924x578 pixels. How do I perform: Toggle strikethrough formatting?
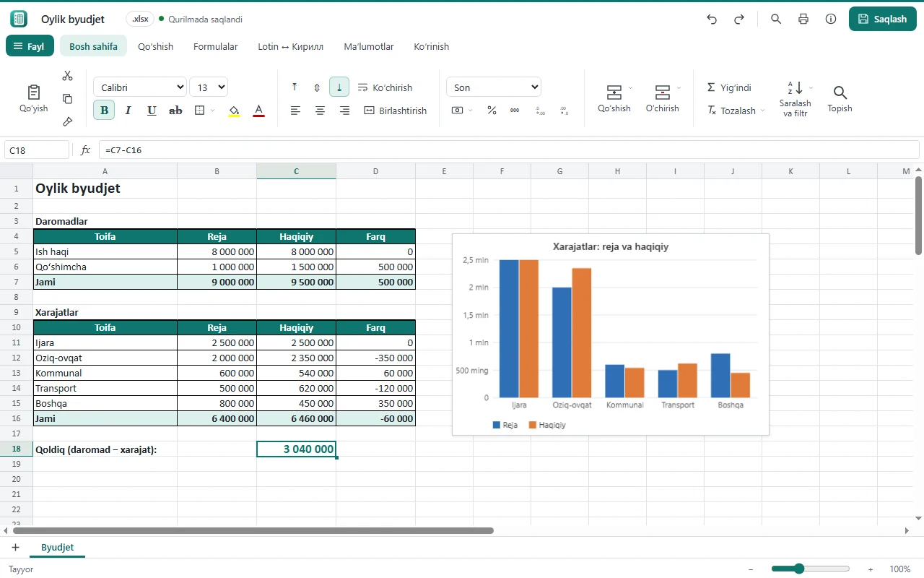click(x=175, y=111)
